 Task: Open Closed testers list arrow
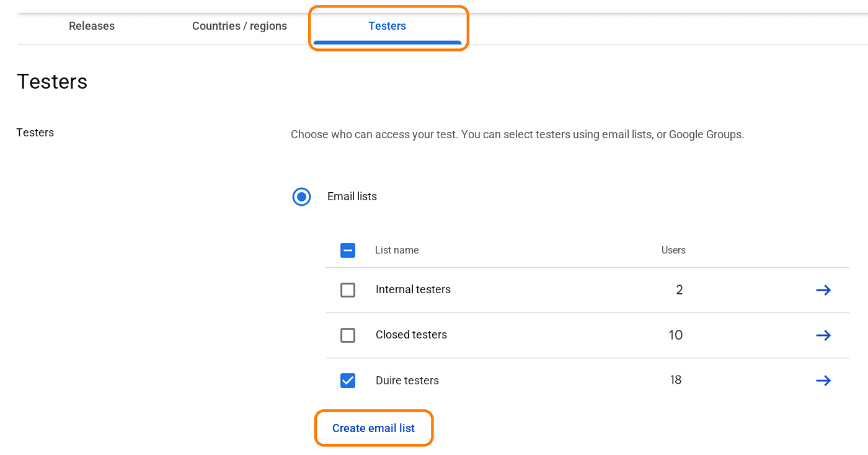pyautogui.click(x=823, y=335)
